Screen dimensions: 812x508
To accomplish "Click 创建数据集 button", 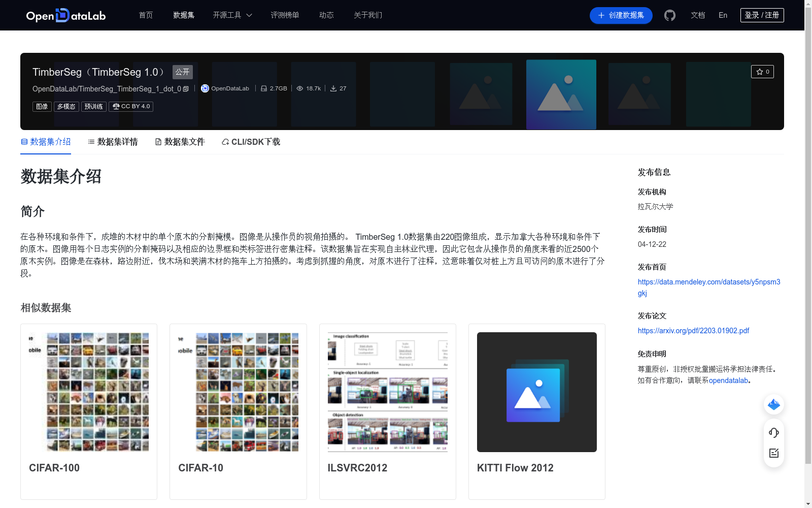I will (x=621, y=15).
